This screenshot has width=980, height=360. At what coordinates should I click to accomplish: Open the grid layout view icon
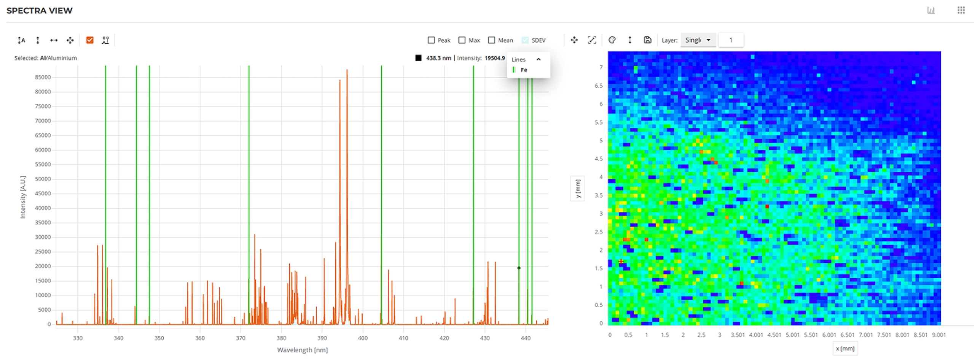tap(961, 10)
